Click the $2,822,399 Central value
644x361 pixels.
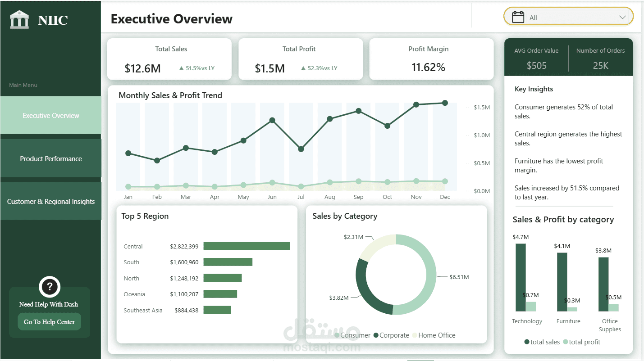[184, 246]
